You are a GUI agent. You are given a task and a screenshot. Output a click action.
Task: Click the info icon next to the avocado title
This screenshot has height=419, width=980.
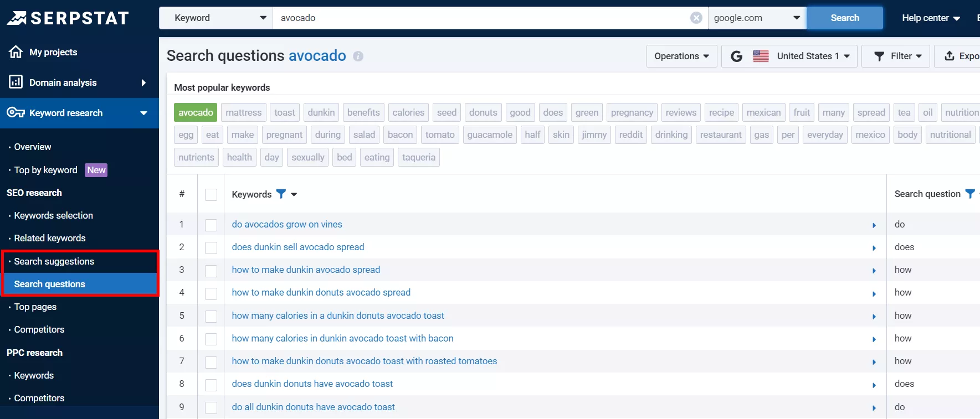coord(358,56)
